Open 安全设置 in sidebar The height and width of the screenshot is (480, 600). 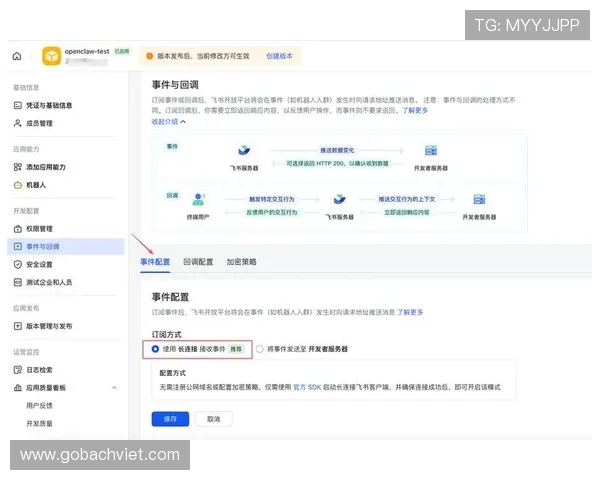click(x=39, y=264)
